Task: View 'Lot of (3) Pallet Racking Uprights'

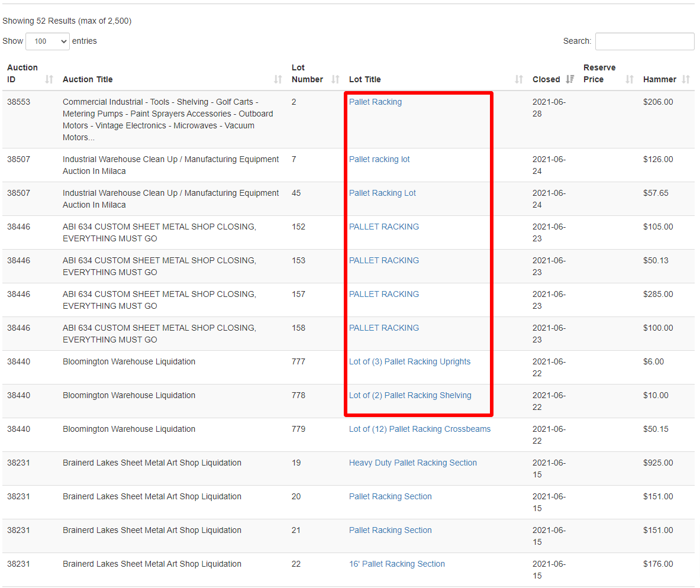Action: click(409, 361)
